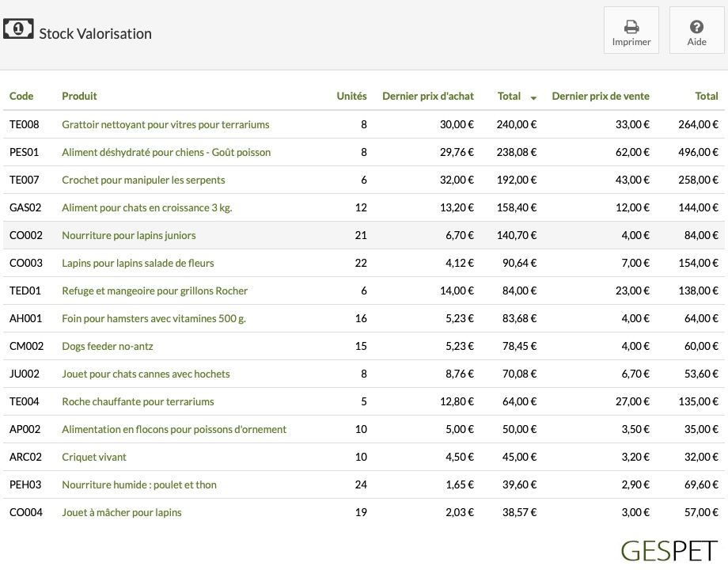Open Grattoir nettoyant pour vitres pour terrariums
This screenshot has height=585, width=728.
(x=165, y=124)
